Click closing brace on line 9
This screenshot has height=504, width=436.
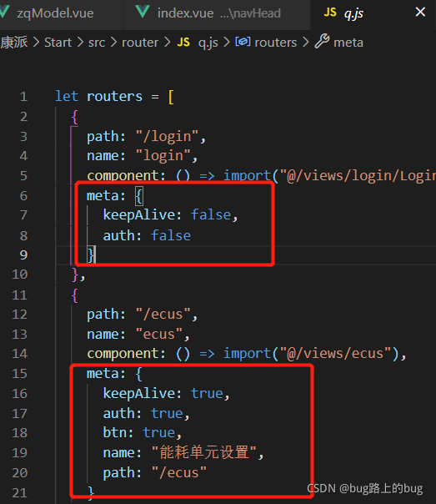coord(91,255)
